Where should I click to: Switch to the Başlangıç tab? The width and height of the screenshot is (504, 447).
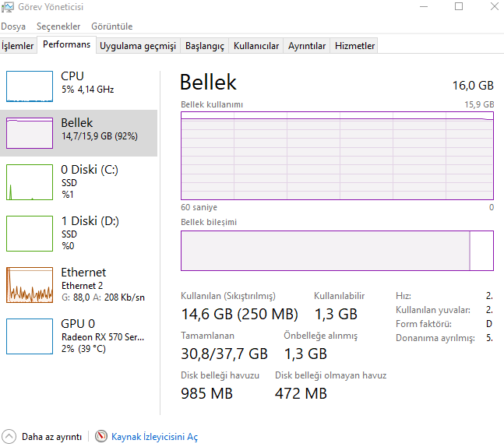(x=205, y=46)
